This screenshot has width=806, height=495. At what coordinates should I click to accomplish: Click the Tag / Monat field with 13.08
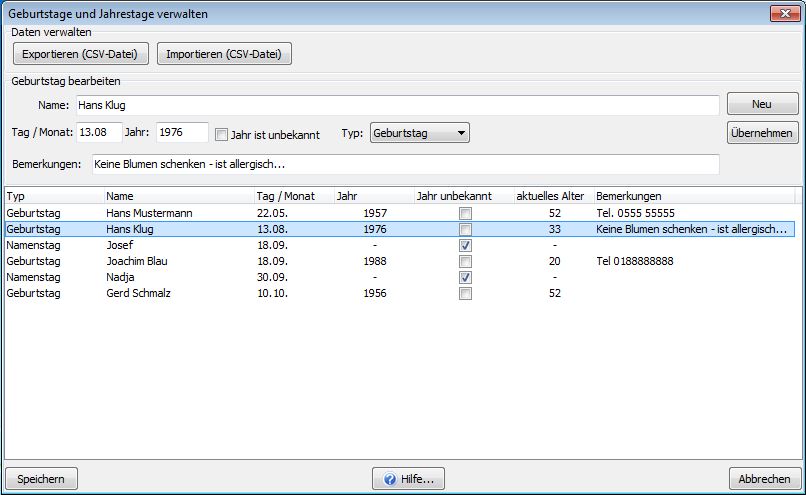pos(99,132)
